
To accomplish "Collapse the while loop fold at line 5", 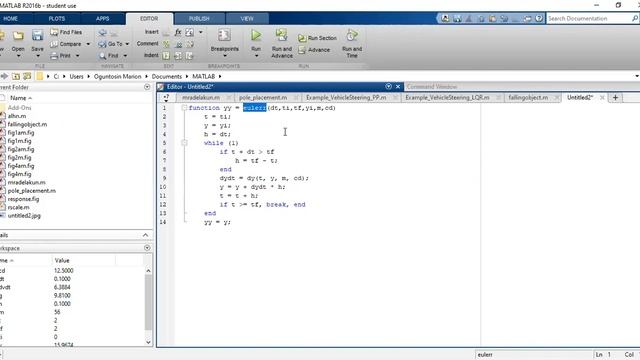I will pyautogui.click(x=184, y=143).
